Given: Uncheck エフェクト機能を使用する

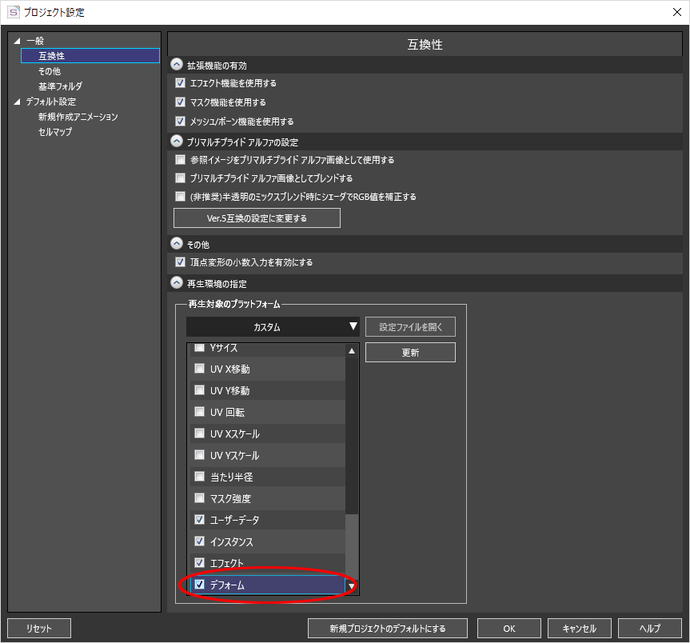Looking at the screenshot, I should click(180, 83).
